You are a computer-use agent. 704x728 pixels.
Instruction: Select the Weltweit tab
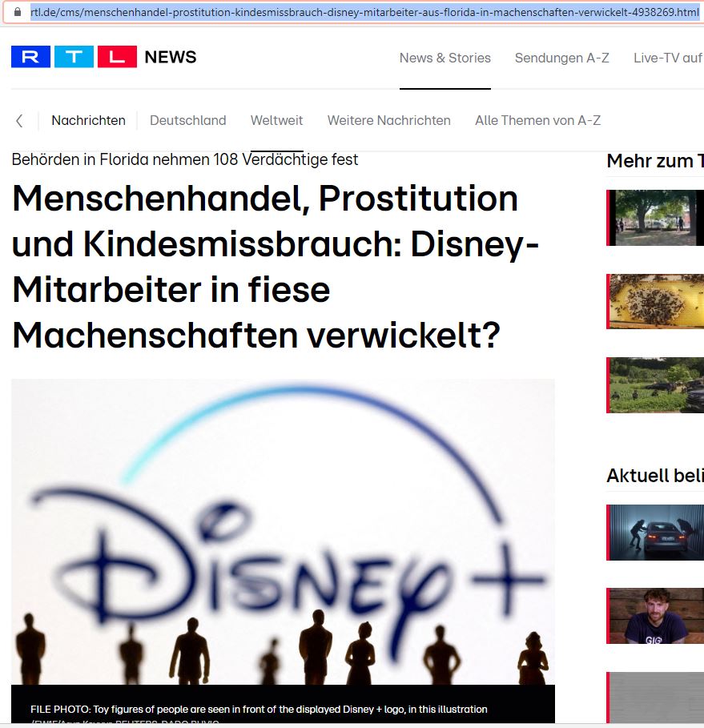(x=276, y=120)
